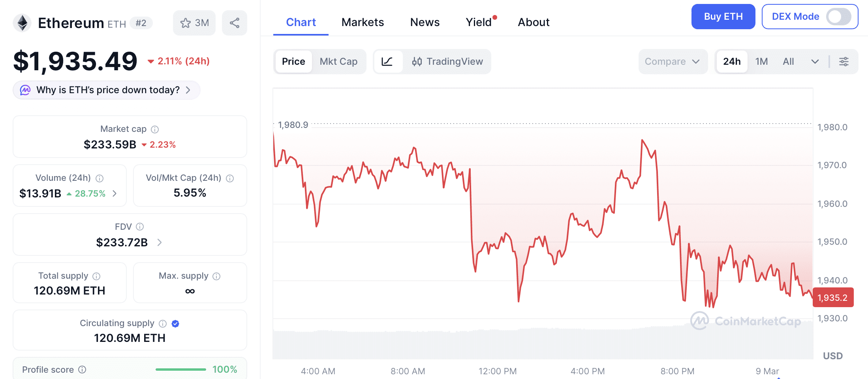Switch to the Yield tab

[479, 22]
